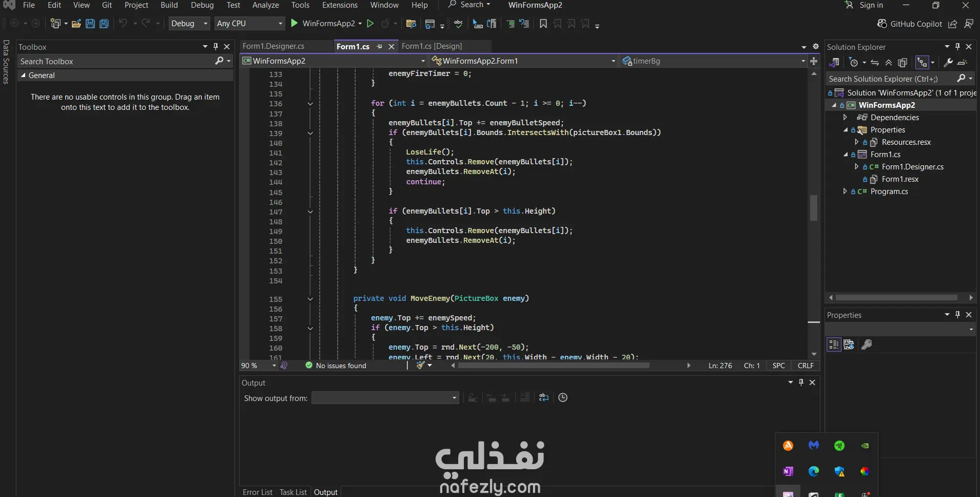Open the timerBg member navigation dropdown
The image size is (980, 497).
(714, 61)
